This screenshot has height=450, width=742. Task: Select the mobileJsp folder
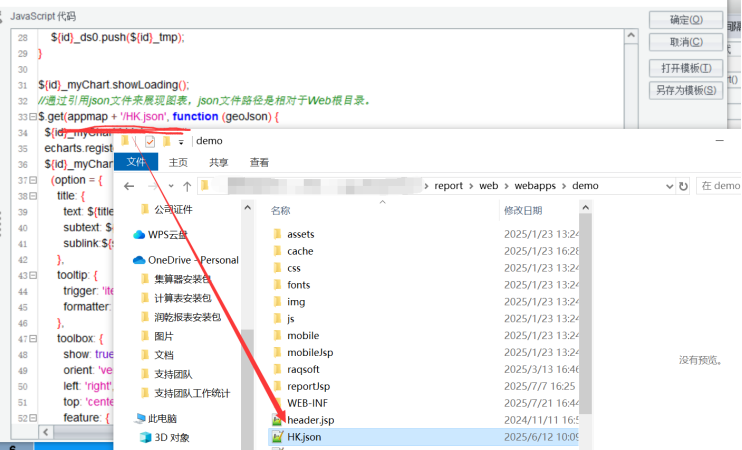pos(310,353)
